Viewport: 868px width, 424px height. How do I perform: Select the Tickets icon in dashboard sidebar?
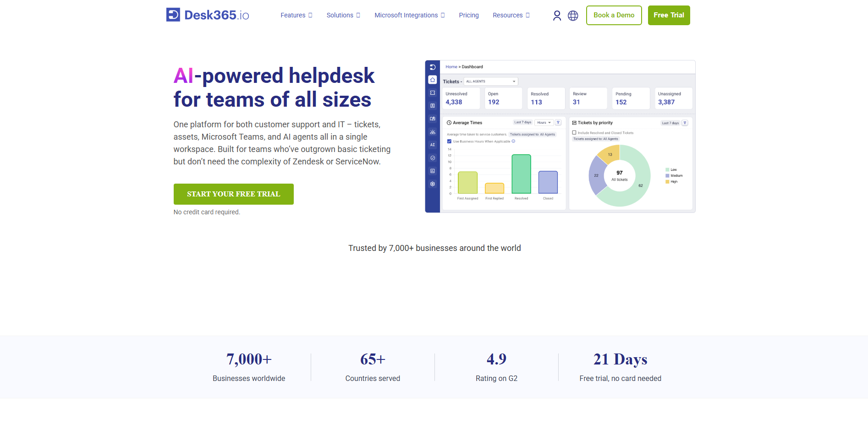pos(432,92)
